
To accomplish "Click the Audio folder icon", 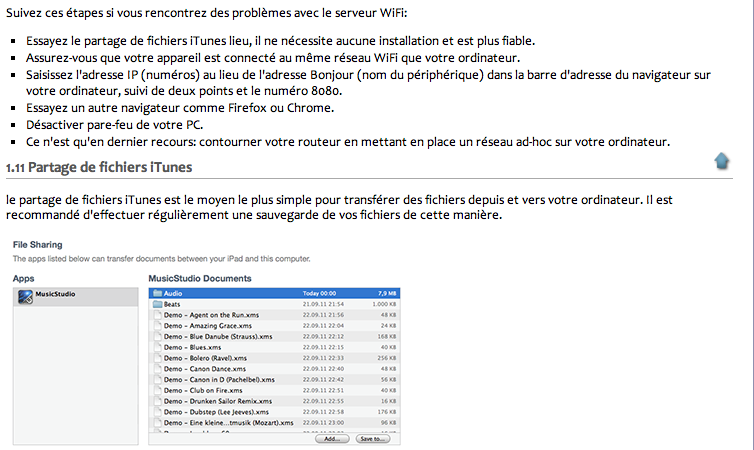I will click(x=157, y=293).
